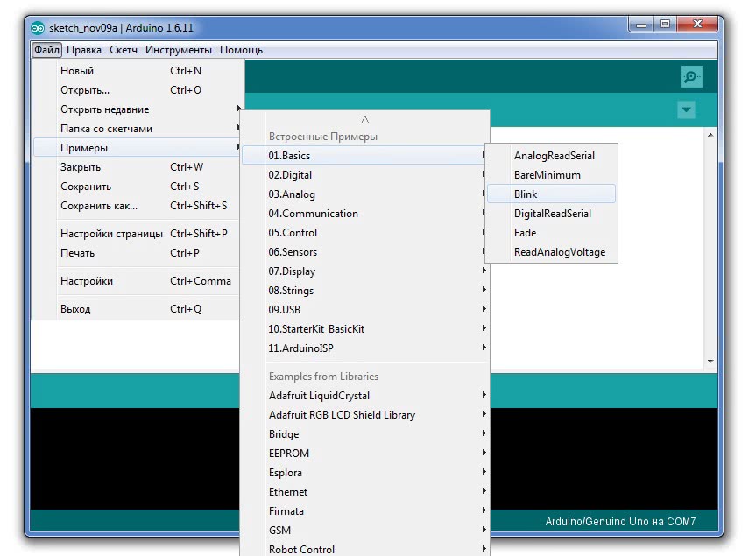Click the editor scrollbar down arrow

(x=710, y=361)
